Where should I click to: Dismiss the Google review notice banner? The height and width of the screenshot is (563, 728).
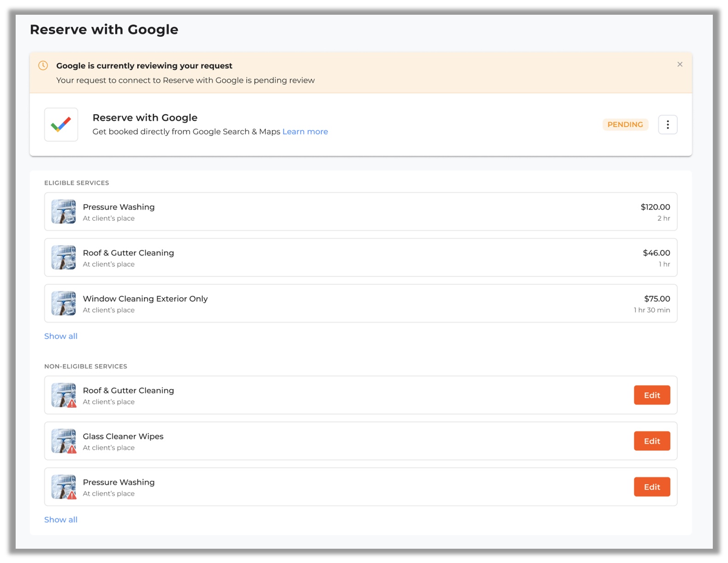click(680, 65)
